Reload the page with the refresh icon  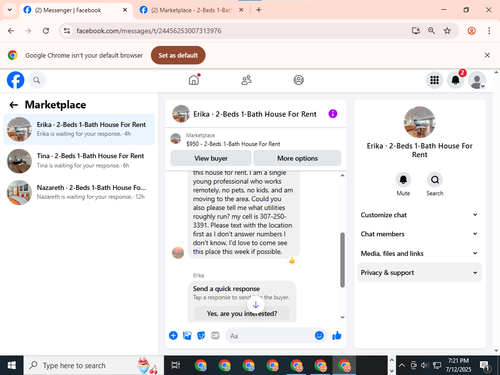point(46,31)
